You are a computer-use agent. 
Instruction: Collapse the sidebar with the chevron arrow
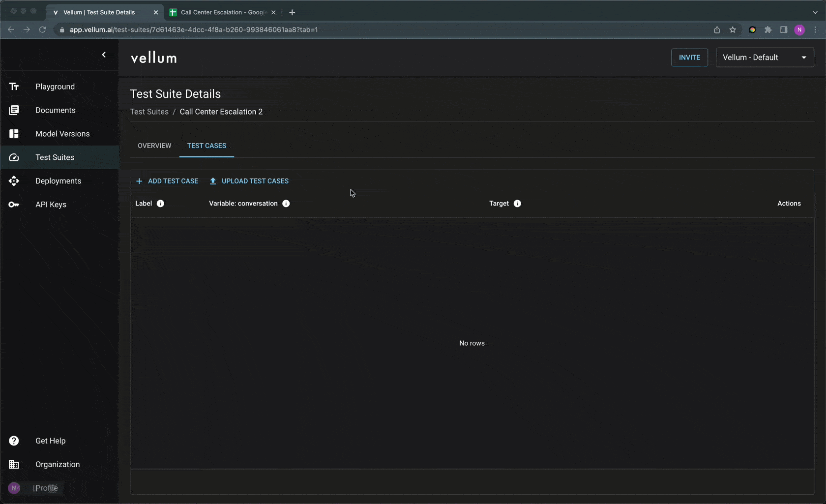click(104, 55)
